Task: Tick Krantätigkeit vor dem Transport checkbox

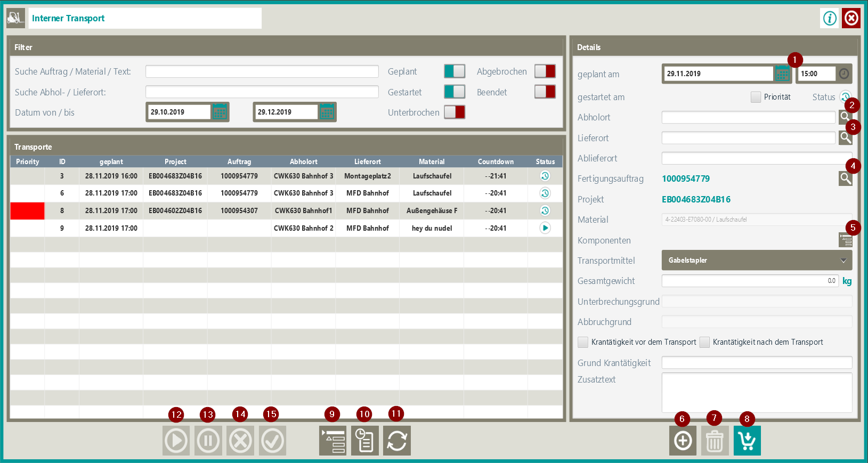Action: click(583, 342)
